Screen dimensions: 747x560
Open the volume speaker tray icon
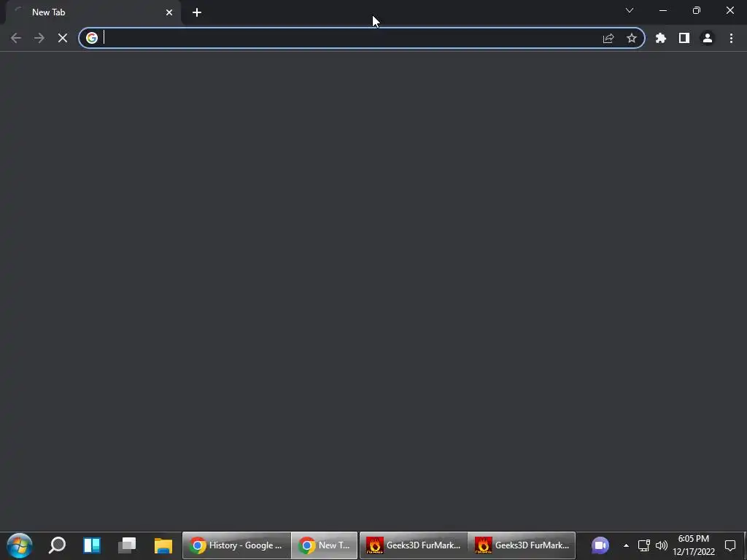(661, 545)
